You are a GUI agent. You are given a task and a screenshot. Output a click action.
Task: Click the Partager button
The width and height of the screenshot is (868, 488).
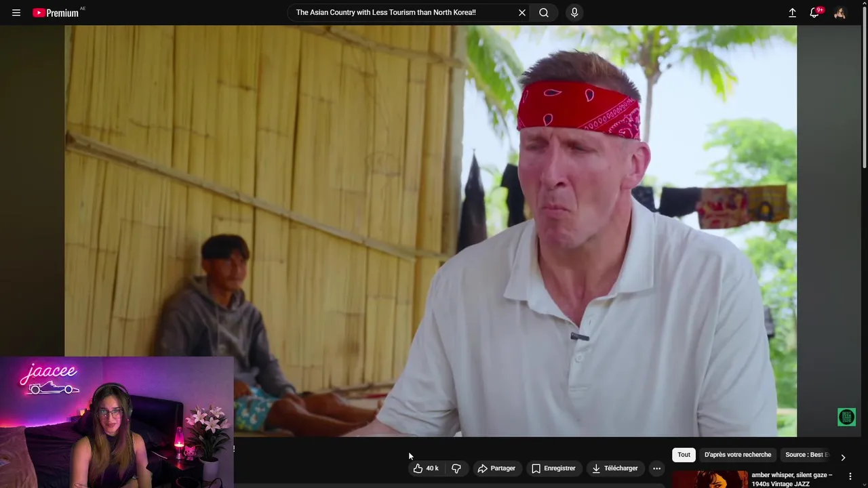point(496,468)
